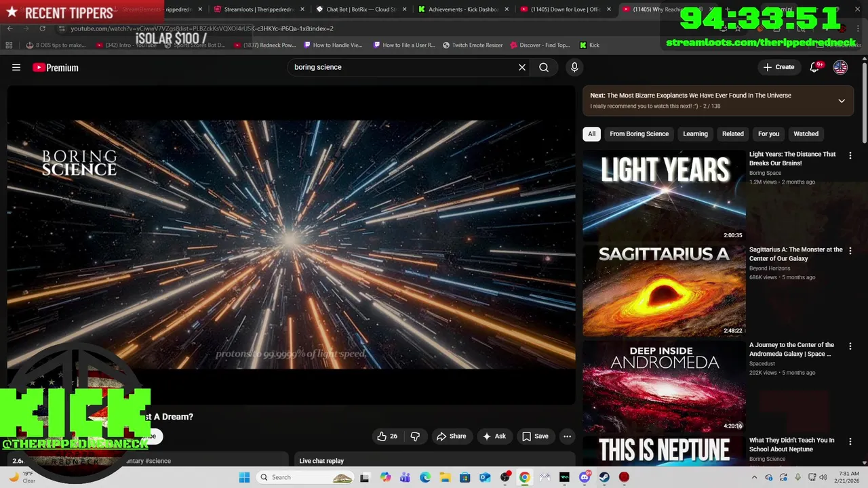Select the Learning filter chip
This screenshot has height=488, width=868.
[695, 134]
